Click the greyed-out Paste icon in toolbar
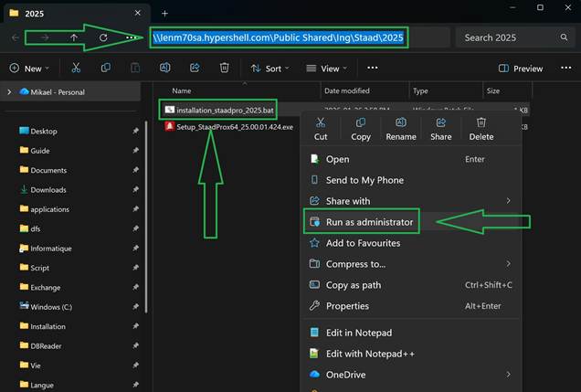The image size is (581, 392). coord(135,68)
